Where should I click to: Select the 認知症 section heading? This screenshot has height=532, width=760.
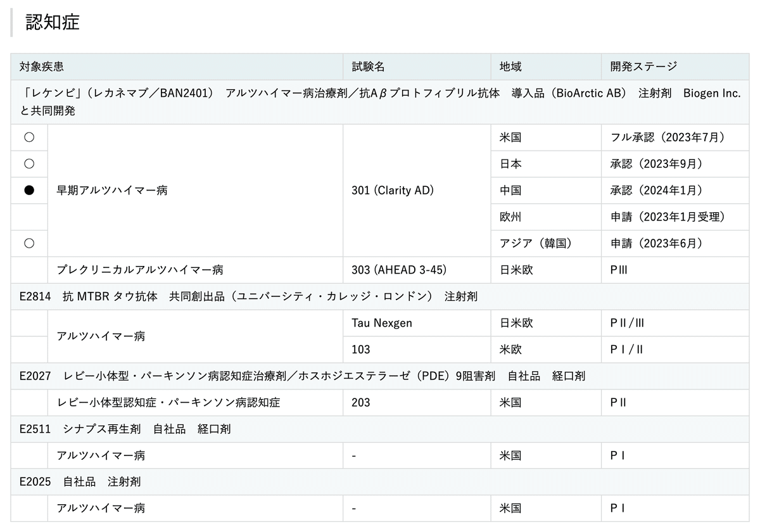pyautogui.click(x=53, y=22)
